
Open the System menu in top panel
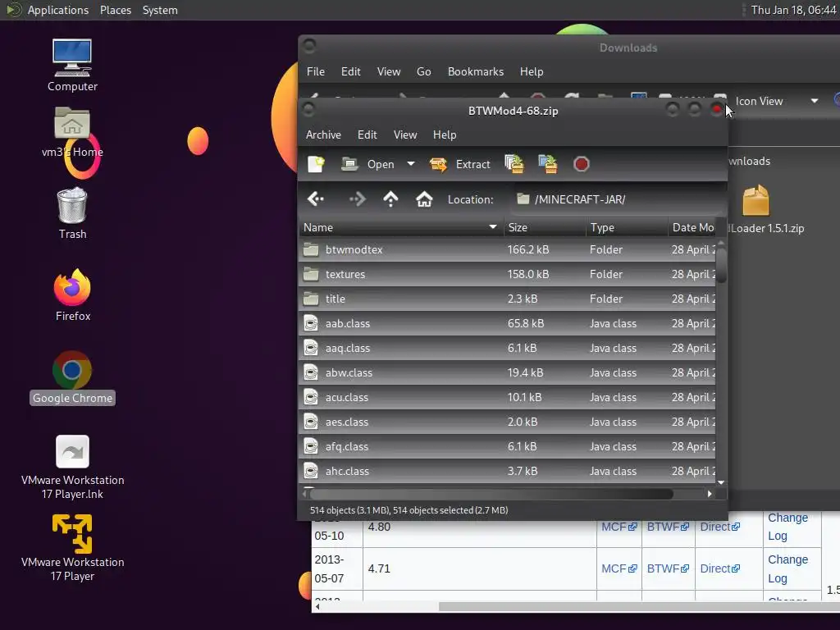(160, 10)
